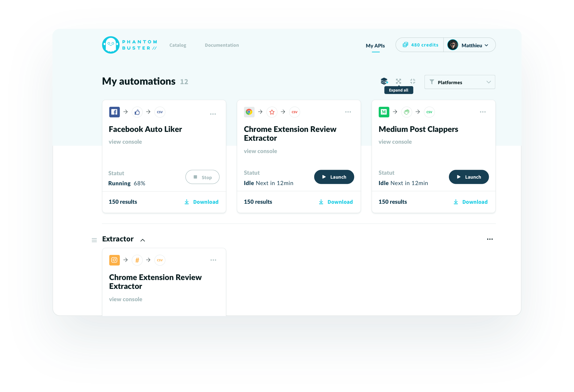
Task: Open the Documentation menu item
Action: [x=222, y=45]
